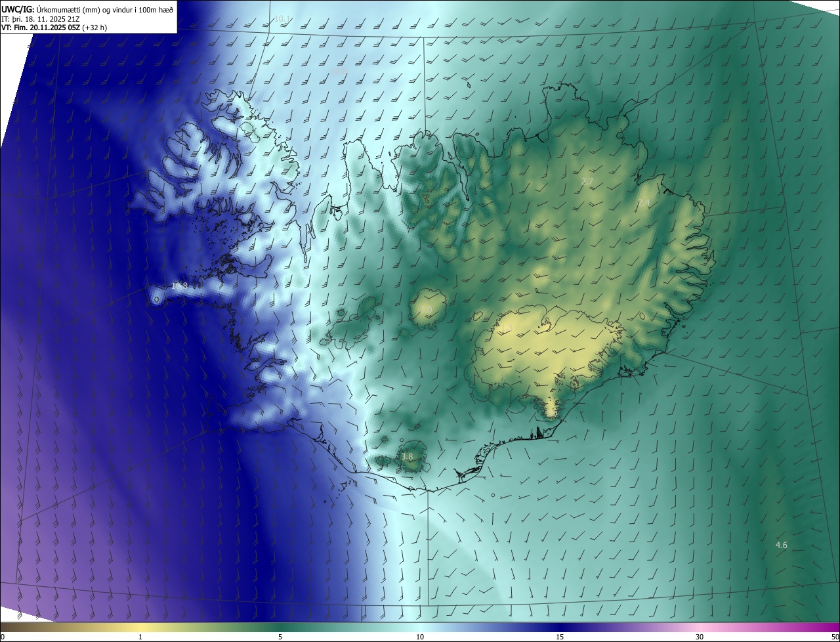
Task: Click the 10.1 value label on the map
Action: (x=282, y=18)
